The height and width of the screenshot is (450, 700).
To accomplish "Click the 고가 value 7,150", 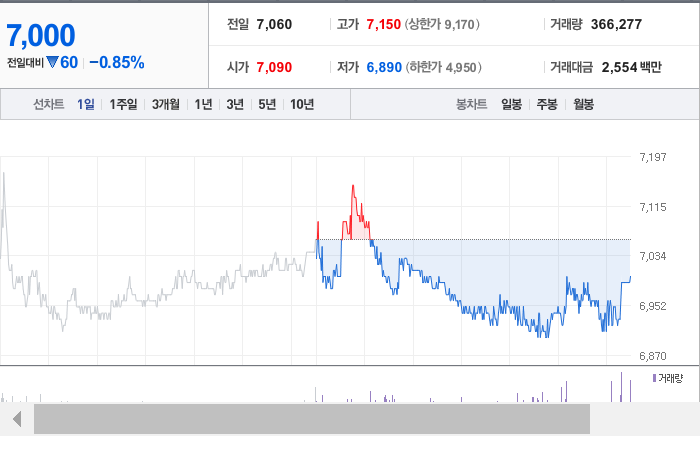I will click(x=383, y=24).
